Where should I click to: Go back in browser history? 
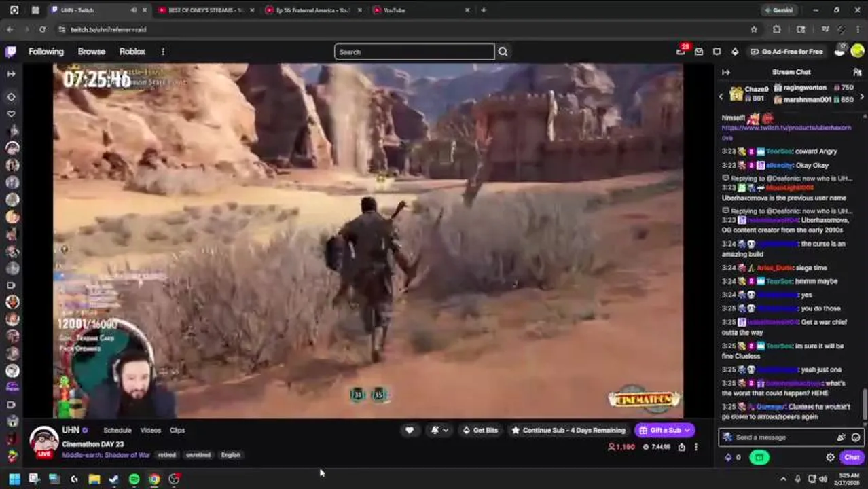(10, 29)
